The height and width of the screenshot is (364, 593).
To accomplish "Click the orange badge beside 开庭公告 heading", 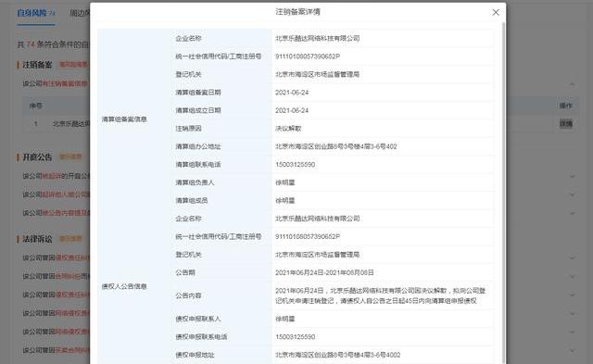I will coord(70,157).
